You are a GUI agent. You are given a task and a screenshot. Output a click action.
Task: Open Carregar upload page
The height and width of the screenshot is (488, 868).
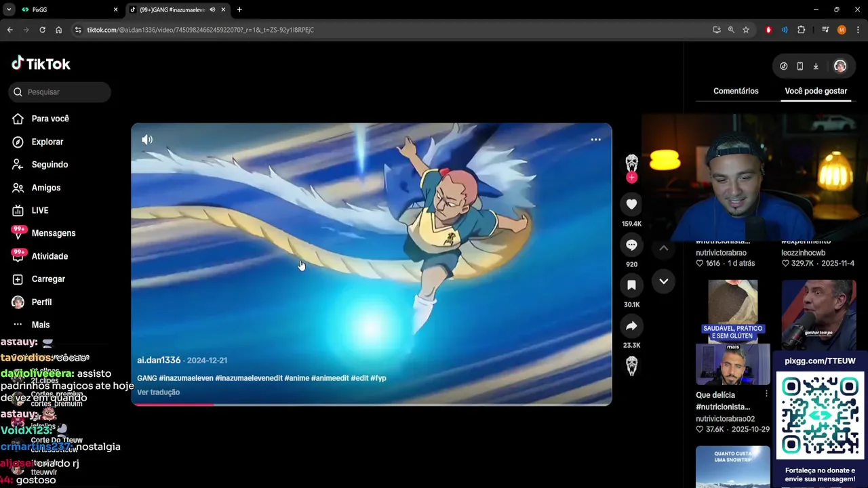39,279
